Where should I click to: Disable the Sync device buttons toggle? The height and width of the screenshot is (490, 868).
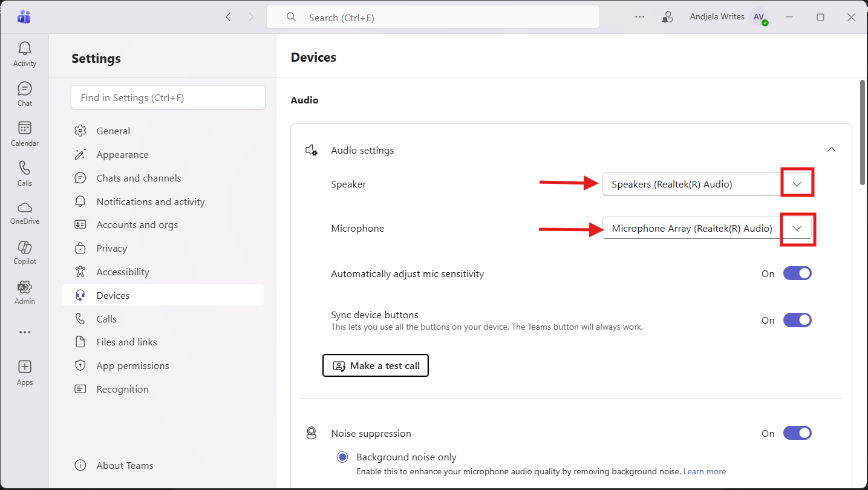tap(797, 320)
